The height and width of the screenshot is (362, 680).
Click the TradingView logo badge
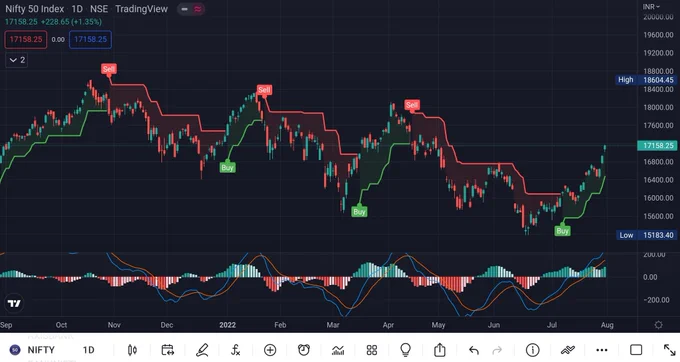(x=14, y=303)
